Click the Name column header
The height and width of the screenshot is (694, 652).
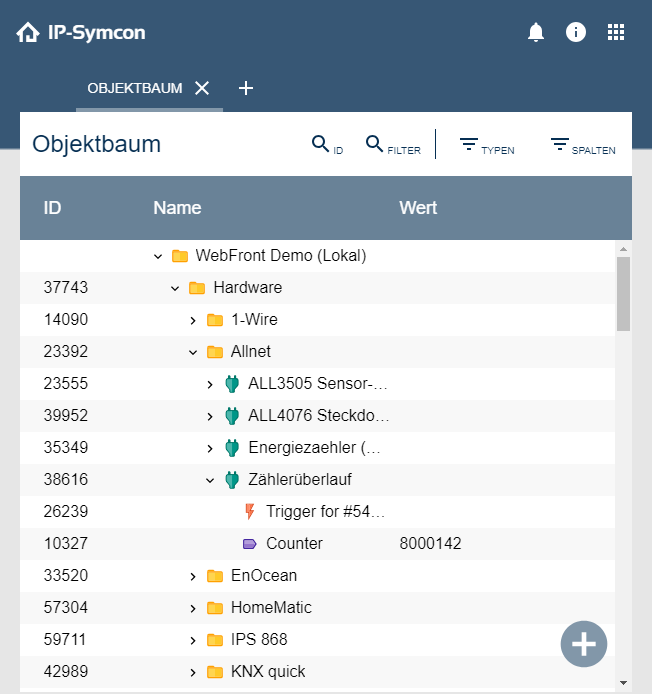click(x=177, y=208)
